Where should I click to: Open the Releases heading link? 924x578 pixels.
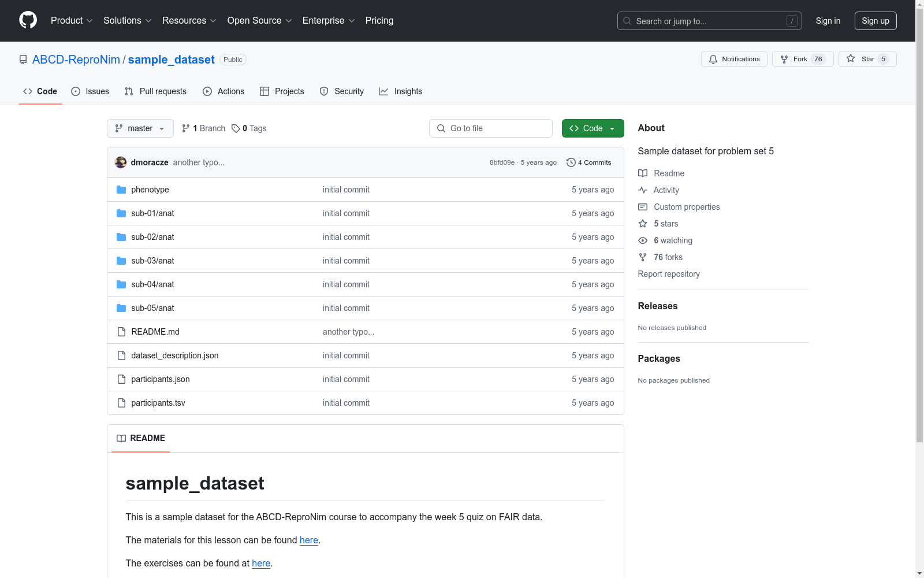pyautogui.click(x=658, y=306)
